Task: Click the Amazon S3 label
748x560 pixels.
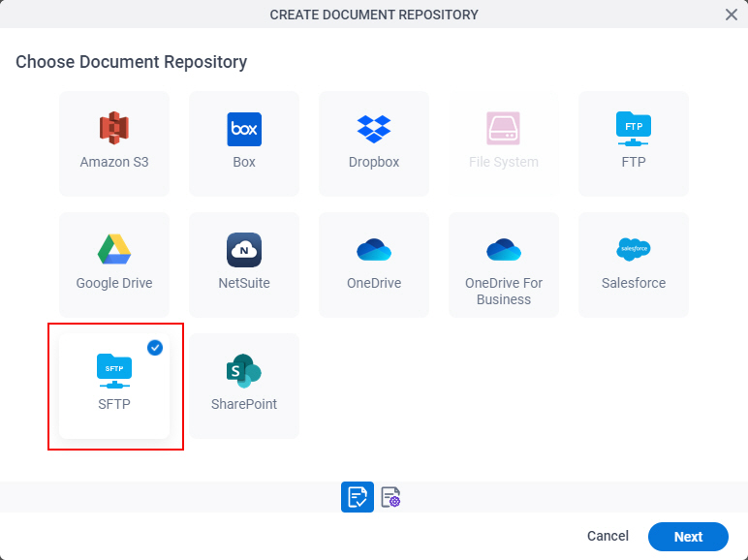Action: [x=114, y=162]
